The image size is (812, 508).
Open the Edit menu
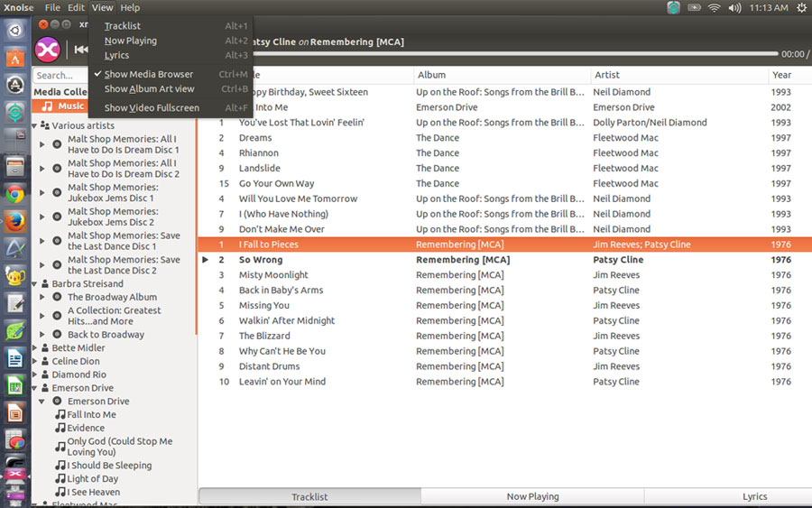76,8
